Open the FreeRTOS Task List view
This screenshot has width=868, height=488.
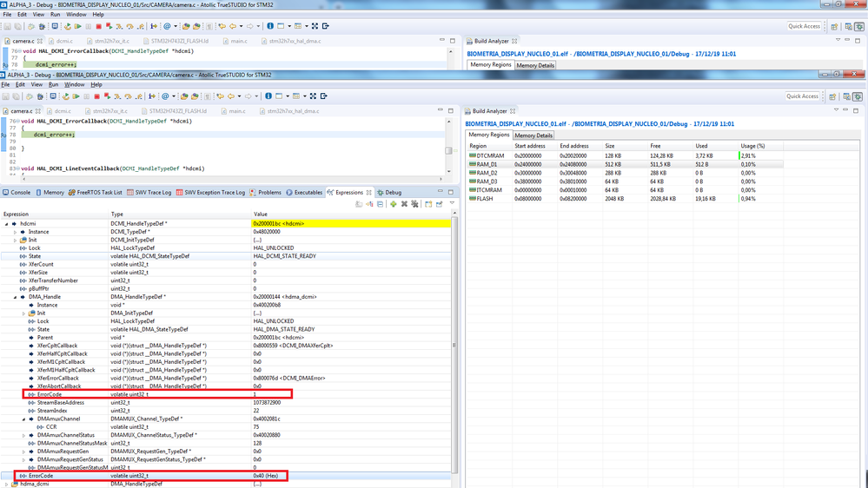(x=95, y=193)
